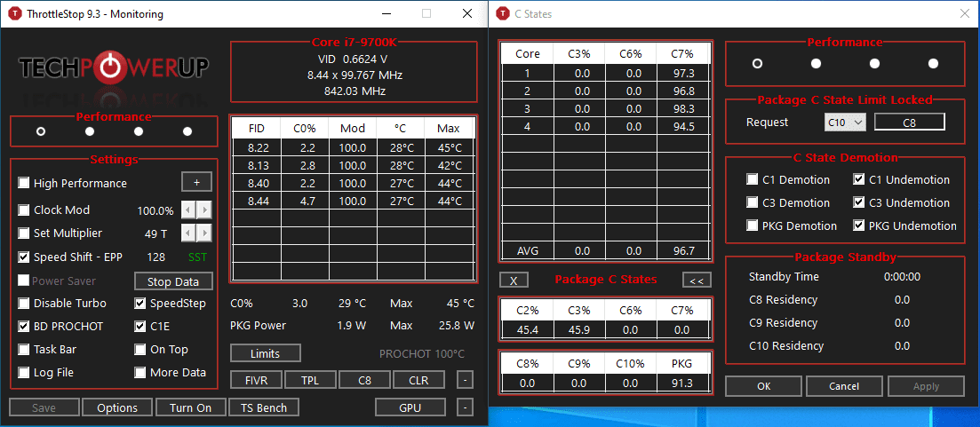Enable the Task Bar checkbox
The image size is (980, 427).
pos(24,349)
